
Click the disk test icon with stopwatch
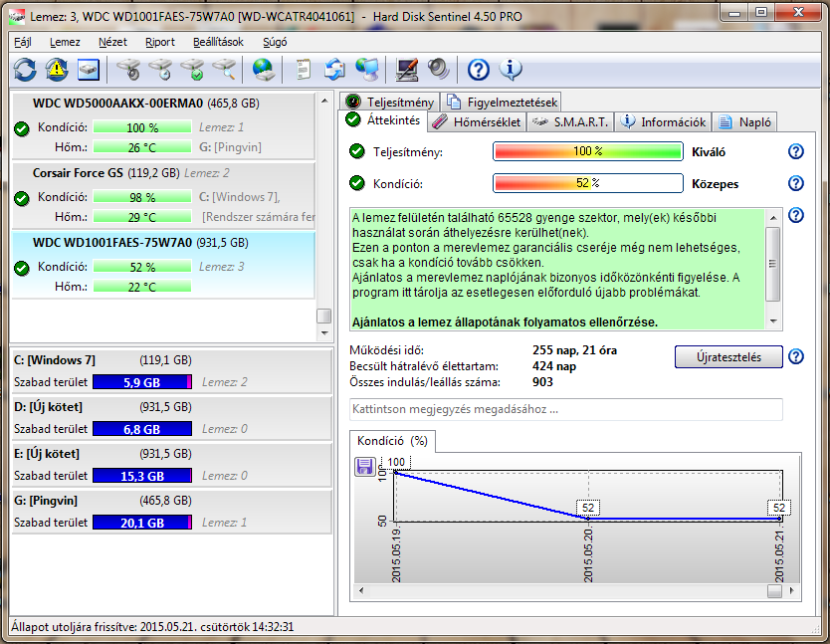pyautogui.click(x=160, y=70)
